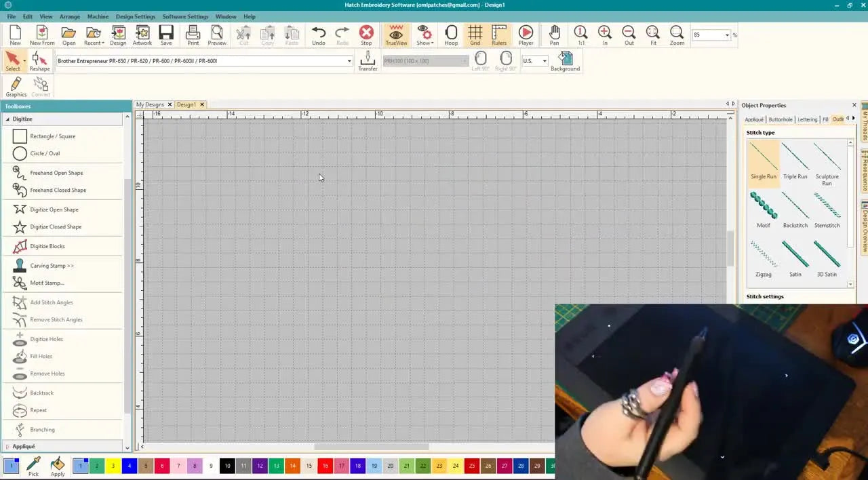
Task: Open the Hoop settings icon
Action: click(451, 35)
